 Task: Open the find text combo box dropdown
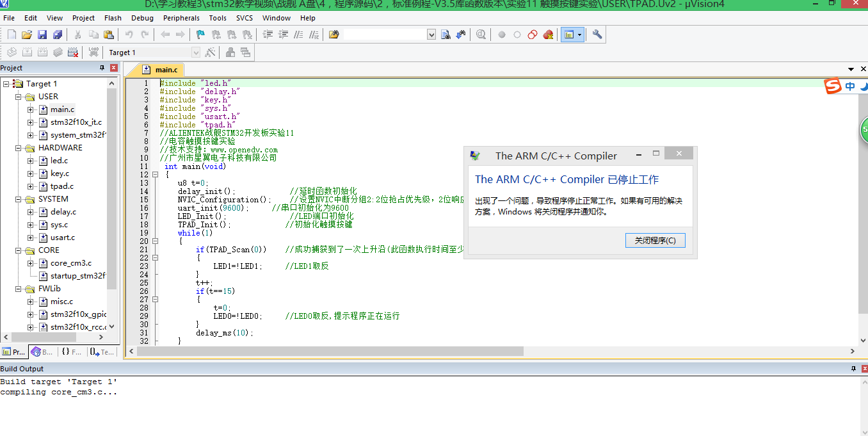pos(431,35)
